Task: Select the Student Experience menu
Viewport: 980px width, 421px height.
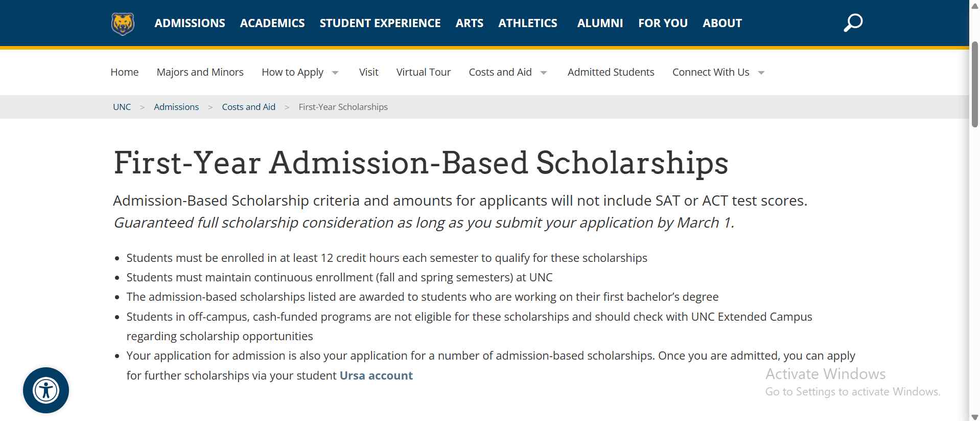Action: [380, 23]
